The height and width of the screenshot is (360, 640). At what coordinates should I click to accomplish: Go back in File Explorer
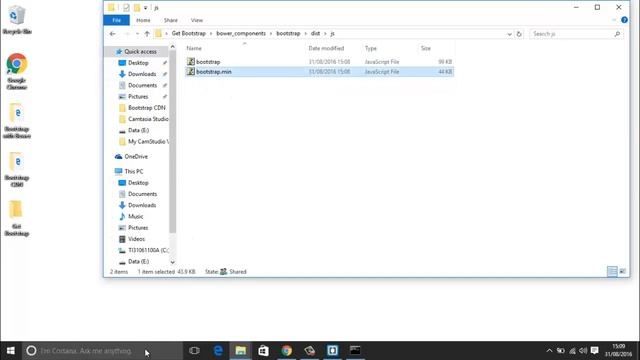tap(113, 33)
